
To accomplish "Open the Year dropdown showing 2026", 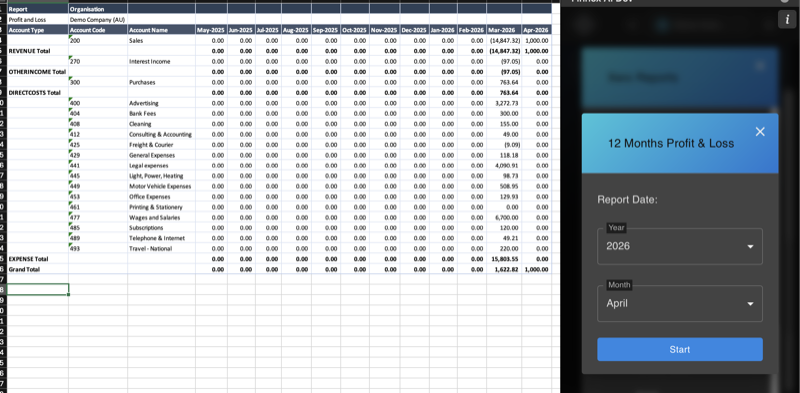I will coord(680,246).
